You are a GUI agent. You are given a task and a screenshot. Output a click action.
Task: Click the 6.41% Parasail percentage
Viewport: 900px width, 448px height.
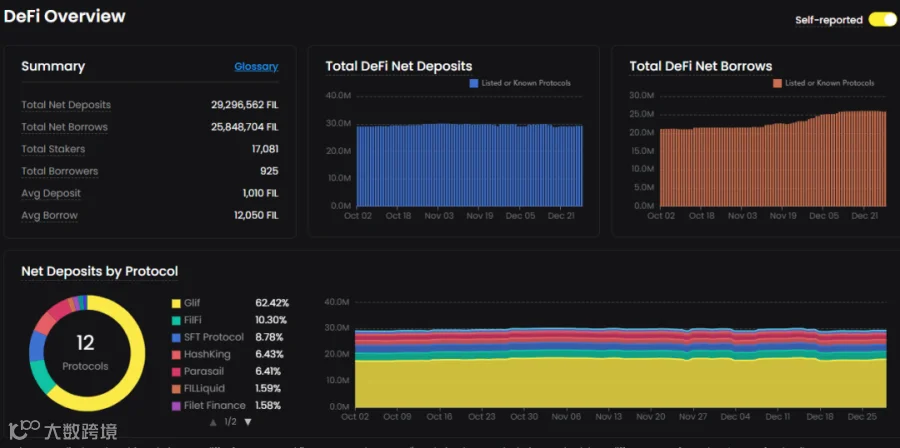pyautogui.click(x=269, y=372)
